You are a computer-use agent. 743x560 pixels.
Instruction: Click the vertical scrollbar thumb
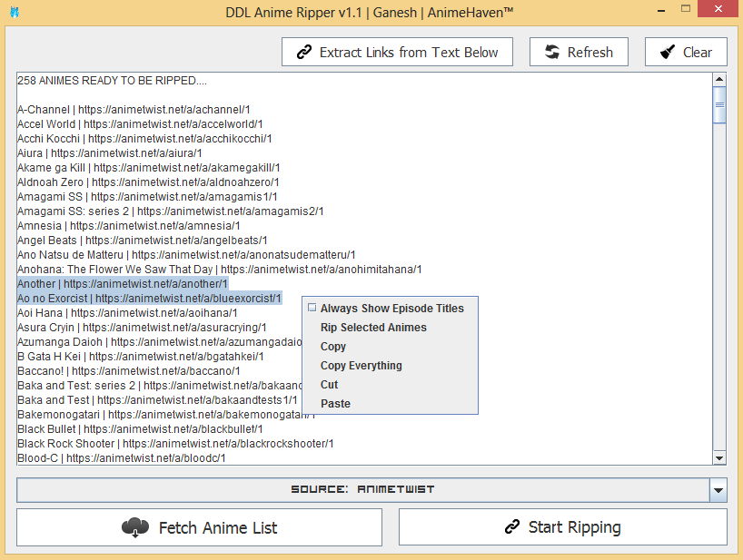719,105
